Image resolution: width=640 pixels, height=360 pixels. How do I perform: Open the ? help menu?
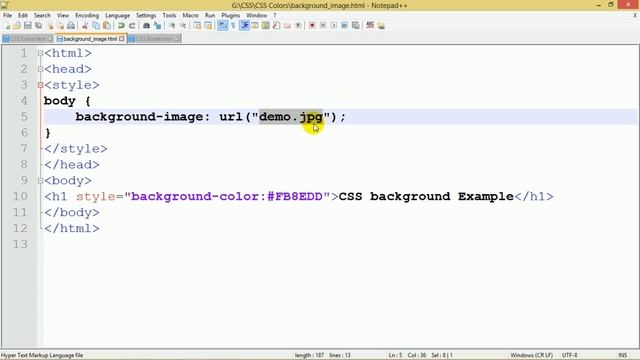point(275,16)
